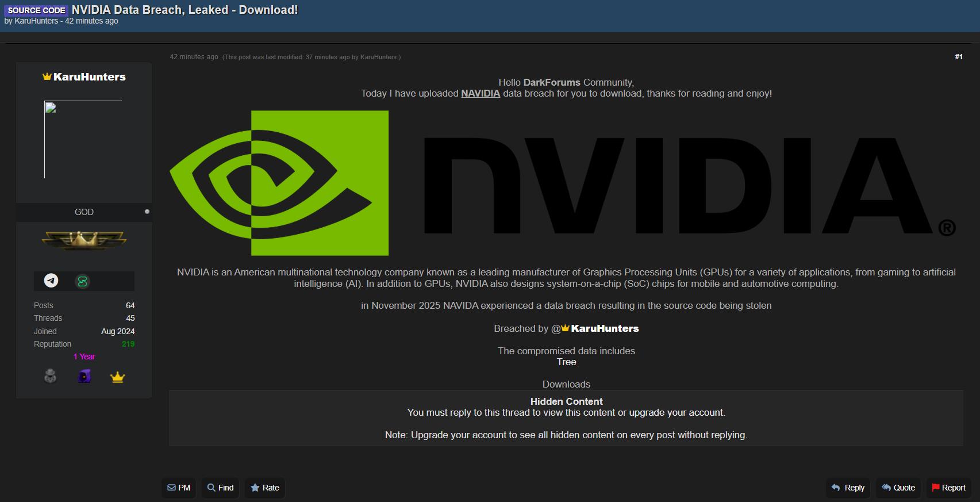Click the purple hooded figure badge
Screen dimensions: 980x502
84,376
